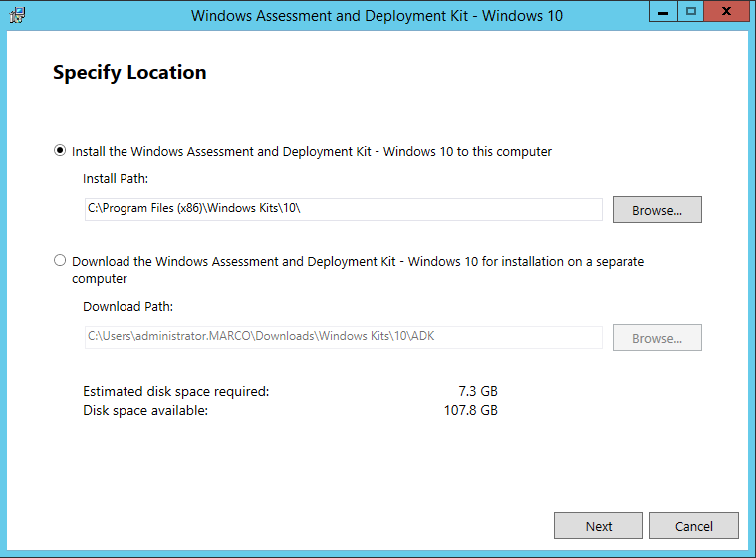The image size is (756, 558).
Task: Choose the 'Install the Windows Assessment' option label
Action: click(312, 151)
